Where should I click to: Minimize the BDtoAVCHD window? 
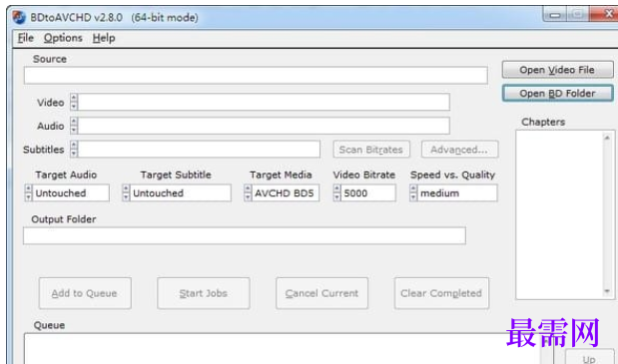click(x=555, y=15)
